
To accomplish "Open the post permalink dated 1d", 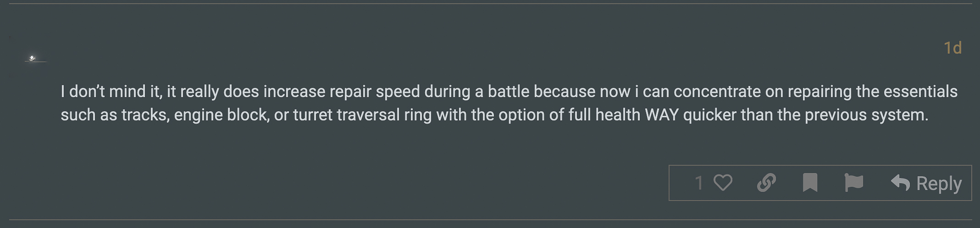I will coord(952,48).
